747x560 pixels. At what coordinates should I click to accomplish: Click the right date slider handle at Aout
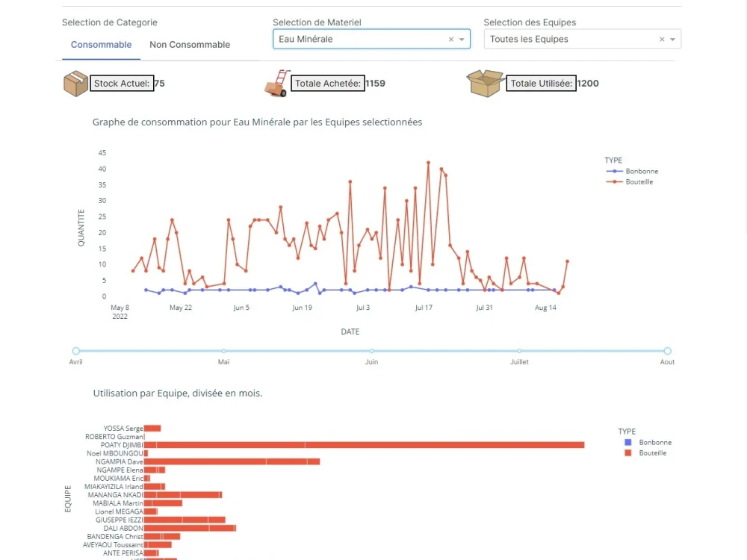[x=667, y=350]
